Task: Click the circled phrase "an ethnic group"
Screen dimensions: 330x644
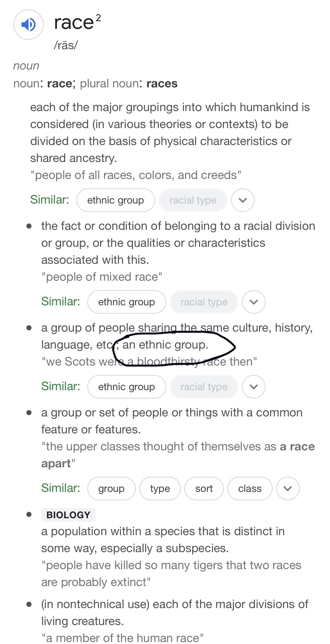Action: (165, 345)
